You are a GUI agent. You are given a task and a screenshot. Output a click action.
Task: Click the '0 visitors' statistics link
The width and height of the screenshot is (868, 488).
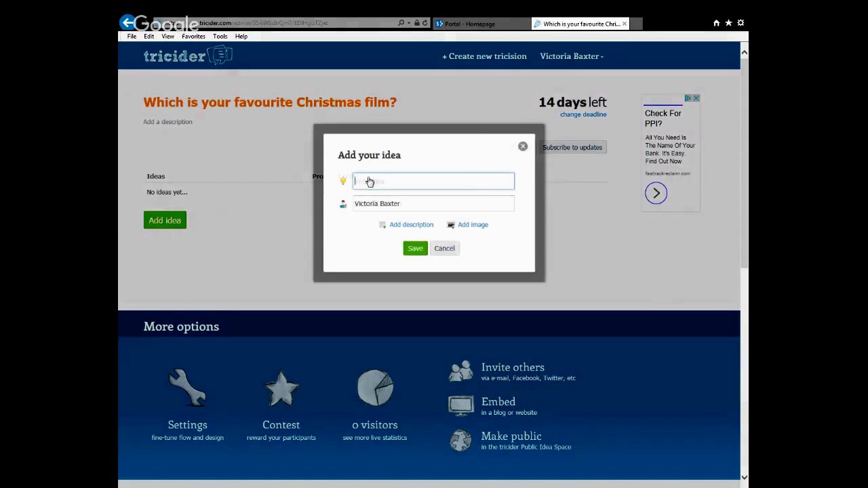374,425
